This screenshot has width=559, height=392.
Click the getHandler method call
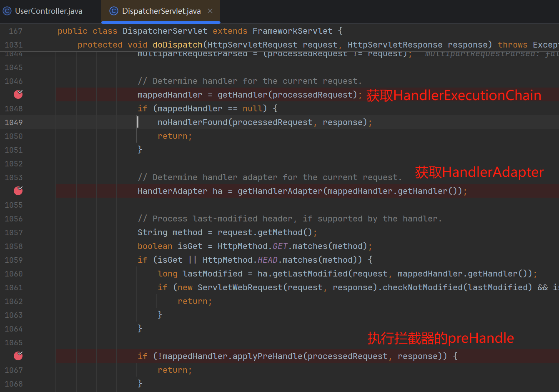(x=242, y=95)
